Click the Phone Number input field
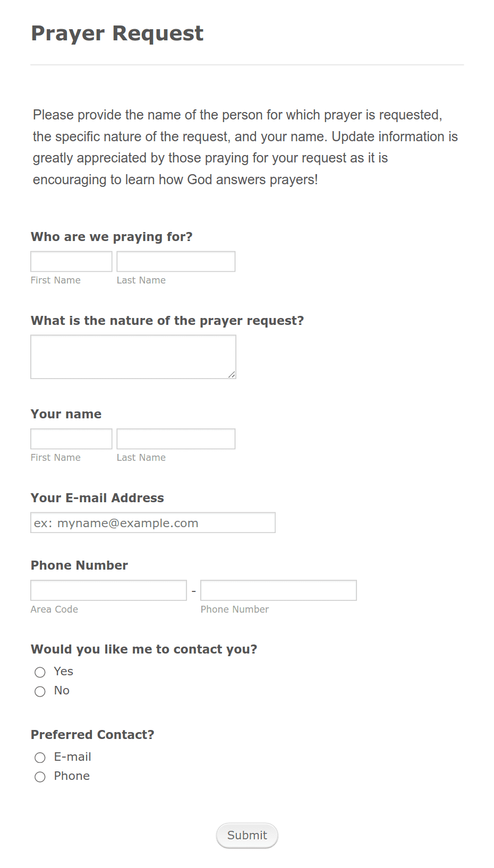 coord(278,590)
